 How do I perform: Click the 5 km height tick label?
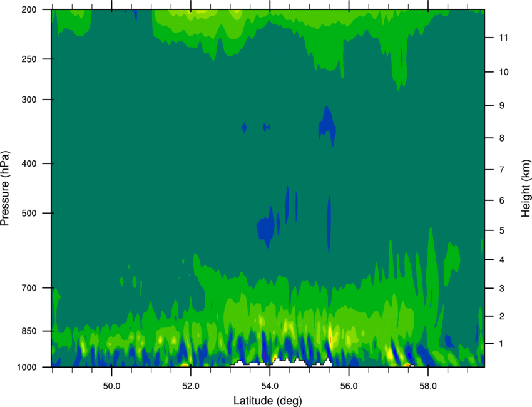click(x=502, y=230)
